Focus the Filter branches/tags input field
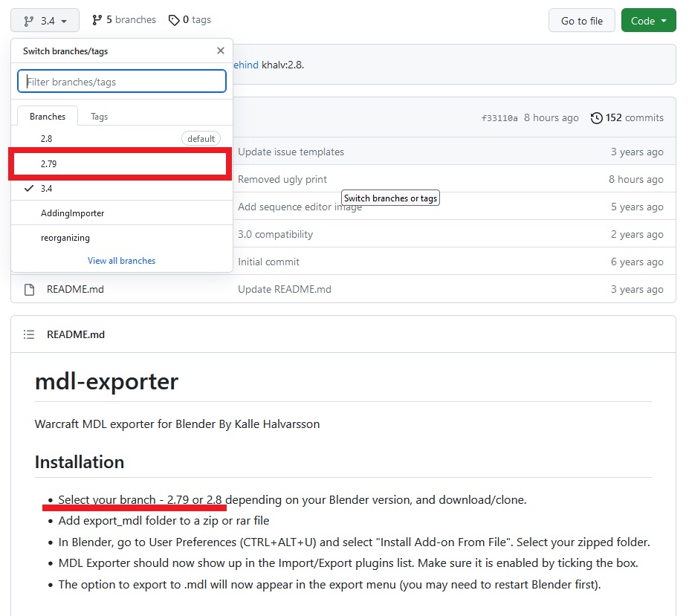This screenshot has height=616, width=689. 122,81
